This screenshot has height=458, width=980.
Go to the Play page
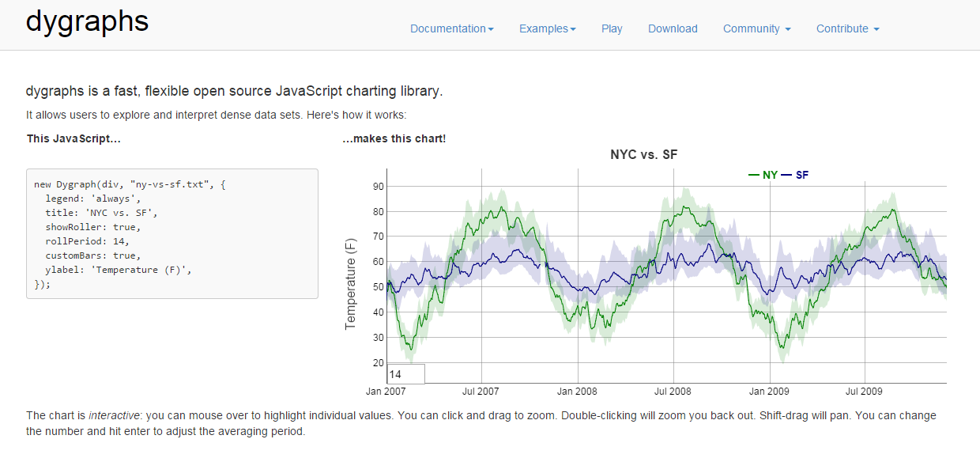click(x=612, y=28)
